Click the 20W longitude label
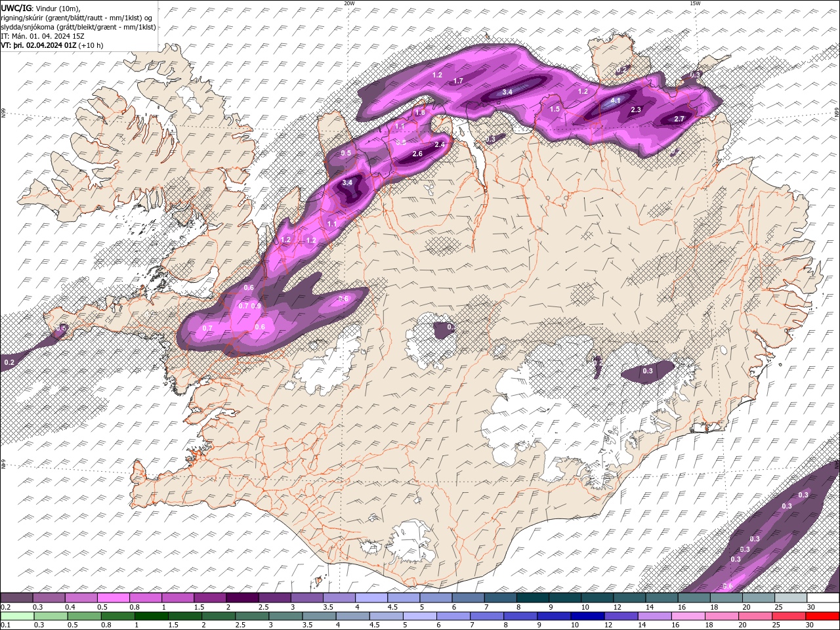840x630 pixels. 349,3
